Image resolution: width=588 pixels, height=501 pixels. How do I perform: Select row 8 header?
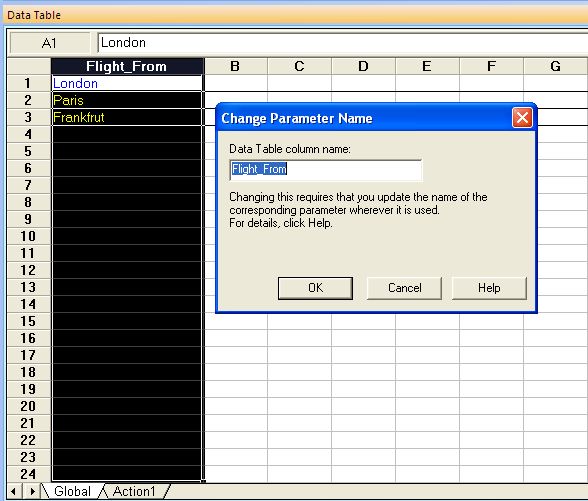tap(28, 202)
